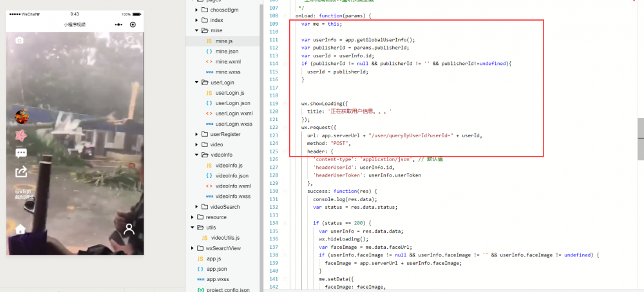Screen dimensions: 644x292
Task: Collapse the videoInfo folder
Action: click(x=196, y=155)
